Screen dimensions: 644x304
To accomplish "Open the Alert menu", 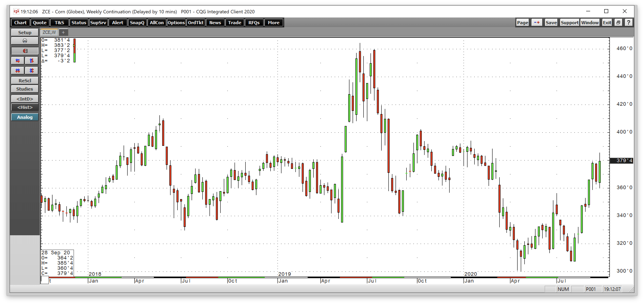I will 117,22.
